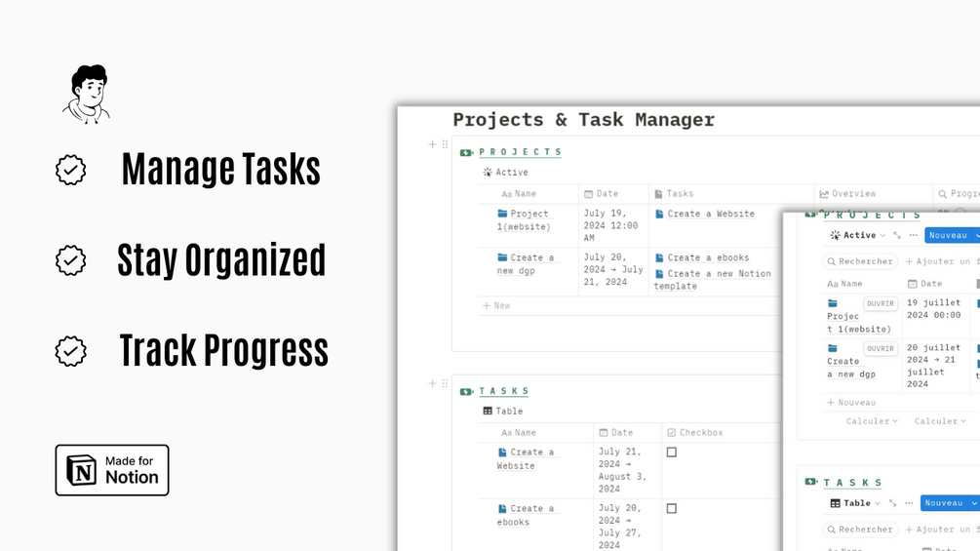The height and width of the screenshot is (551, 980).
Task: Expand the Active view dropdown in overlay
Action: point(882,235)
